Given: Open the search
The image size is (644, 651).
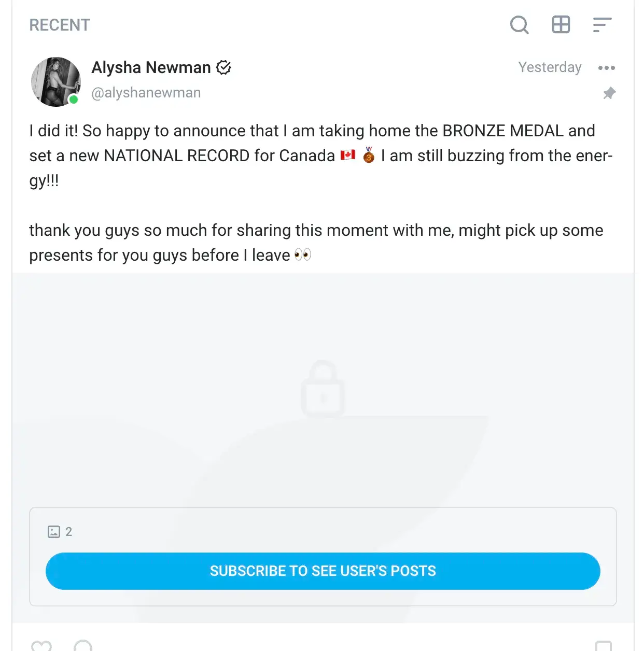Looking at the screenshot, I should 520,24.
